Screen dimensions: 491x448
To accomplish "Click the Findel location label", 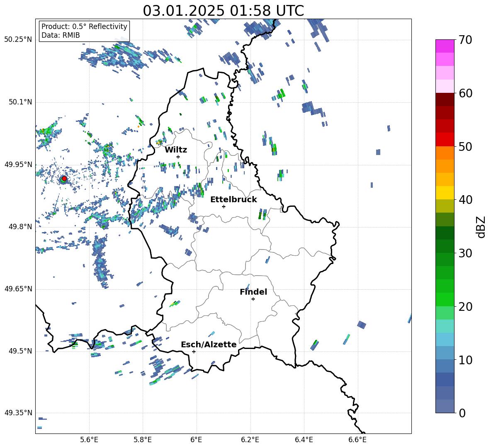I will point(253,292).
